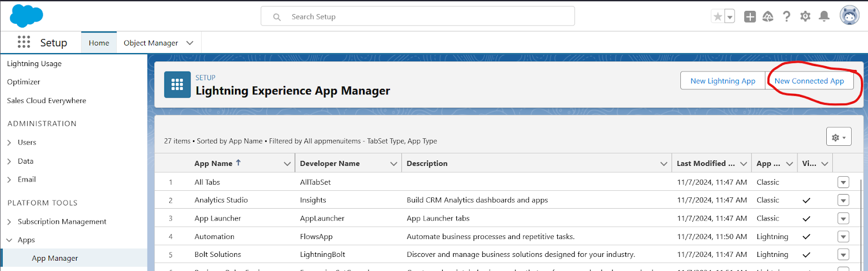Open the user profile avatar
The height and width of the screenshot is (271, 868).
[x=850, y=16]
